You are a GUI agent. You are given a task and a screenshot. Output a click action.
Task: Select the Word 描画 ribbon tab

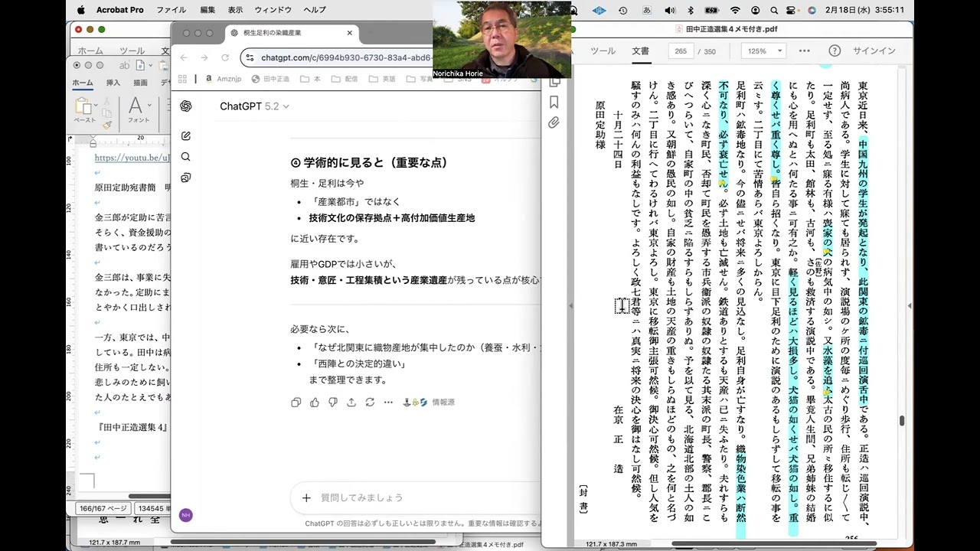pos(140,82)
